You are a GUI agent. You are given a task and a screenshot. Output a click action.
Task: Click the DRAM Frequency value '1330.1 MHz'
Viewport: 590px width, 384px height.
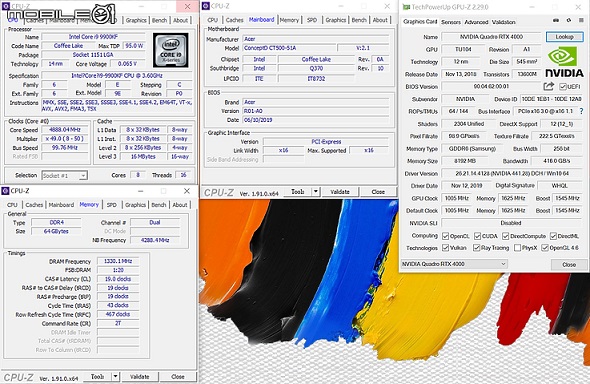pyautogui.click(x=118, y=261)
